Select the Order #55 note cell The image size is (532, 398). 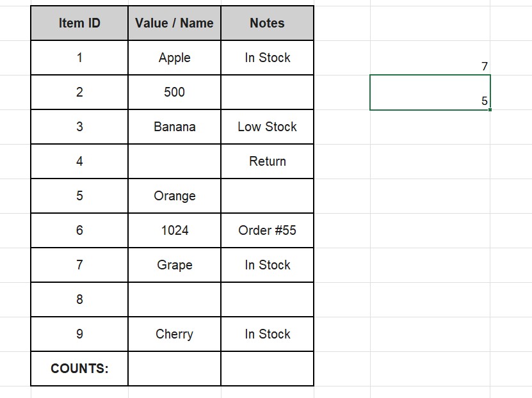point(267,230)
